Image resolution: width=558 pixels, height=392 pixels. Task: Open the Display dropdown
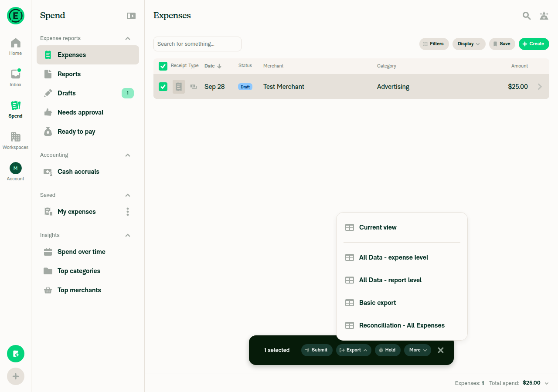469,44
